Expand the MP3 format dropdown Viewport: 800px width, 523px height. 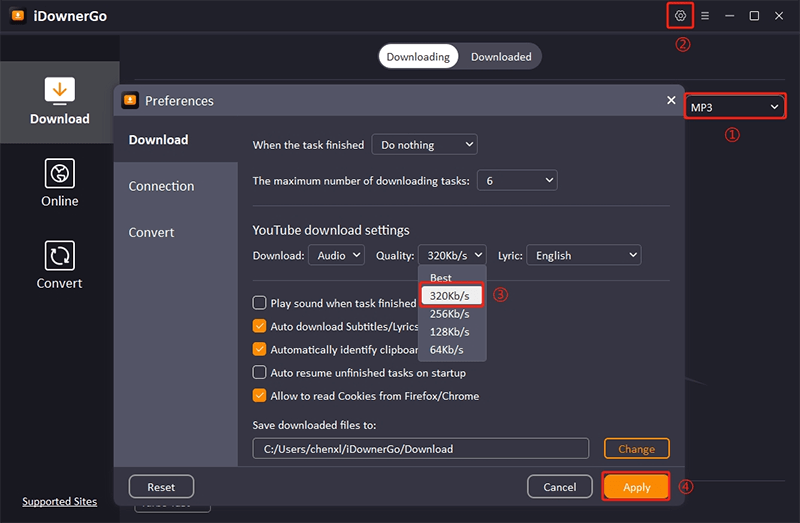(734, 107)
